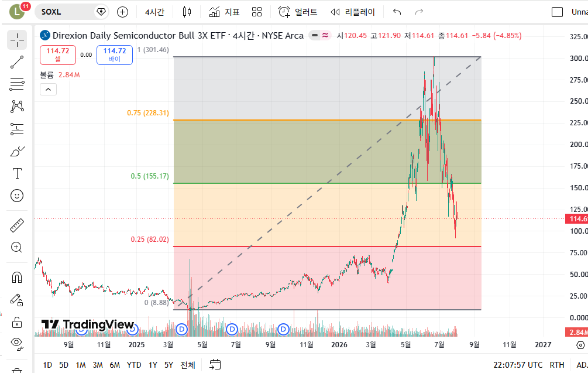Open the candlestick chart type menu

(187, 12)
